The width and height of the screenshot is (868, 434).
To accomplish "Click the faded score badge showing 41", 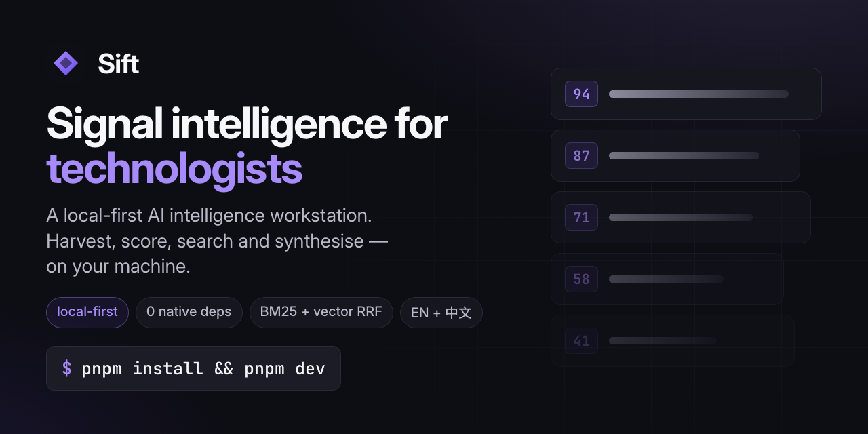I will tap(581, 340).
